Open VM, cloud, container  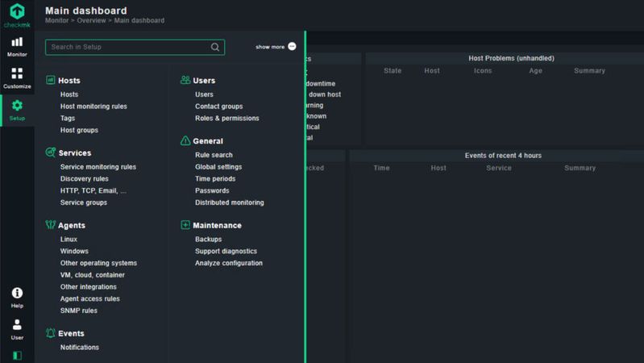point(93,275)
